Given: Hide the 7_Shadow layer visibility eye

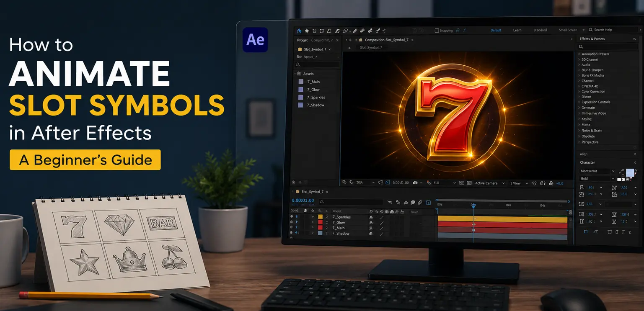Looking at the screenshot, I should [292, 233].
